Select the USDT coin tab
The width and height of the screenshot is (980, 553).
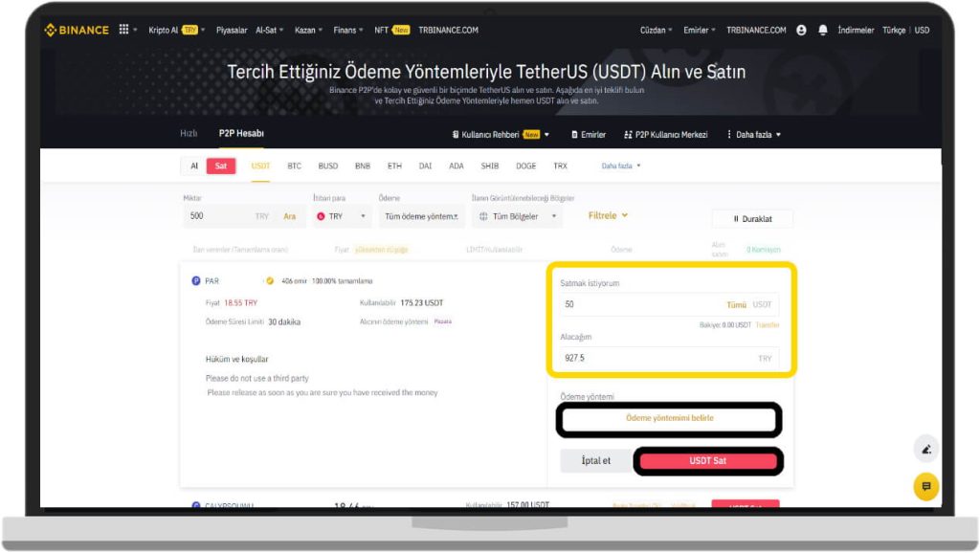coord(260,166)
